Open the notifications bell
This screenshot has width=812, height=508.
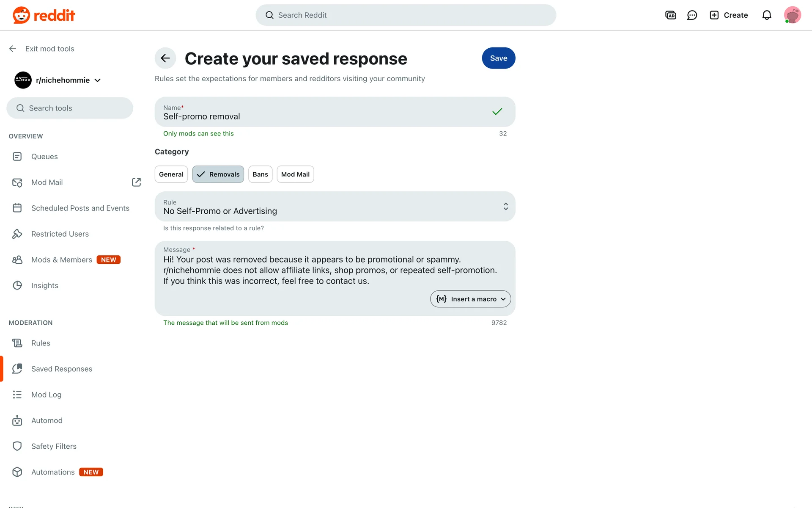(x=766, y=15)
